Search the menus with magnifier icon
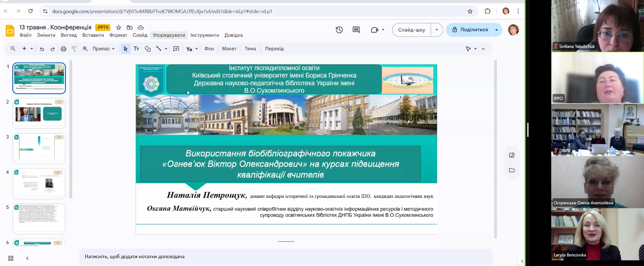 click(x=13, y=49)
